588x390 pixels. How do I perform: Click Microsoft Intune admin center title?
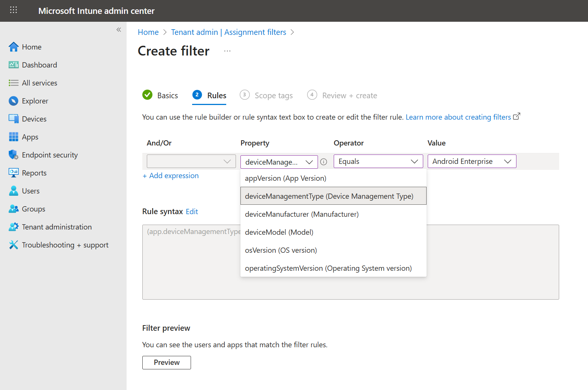(x=96, y=11)
